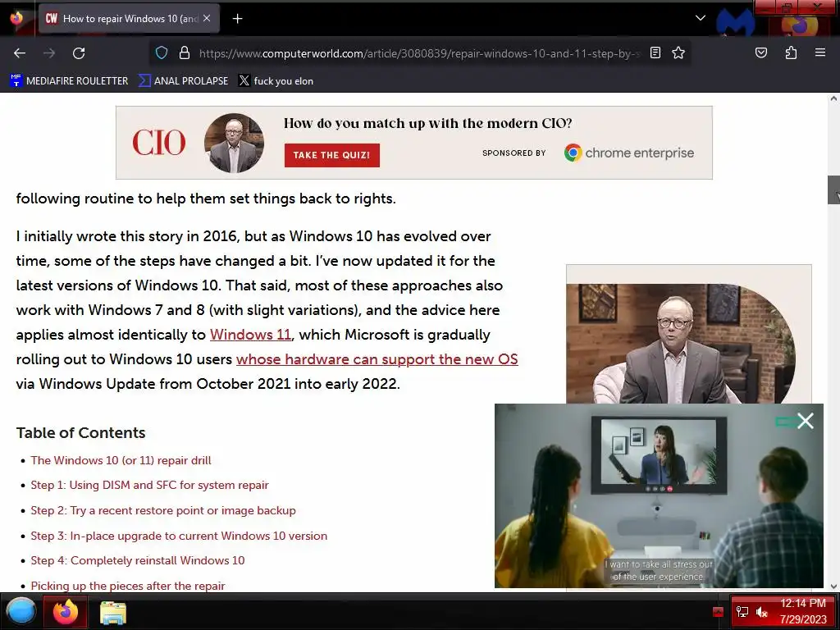The height and width of the screenshot is (630, 840).
Task: View site security padlock info
Action: click(x=185, y=52)
